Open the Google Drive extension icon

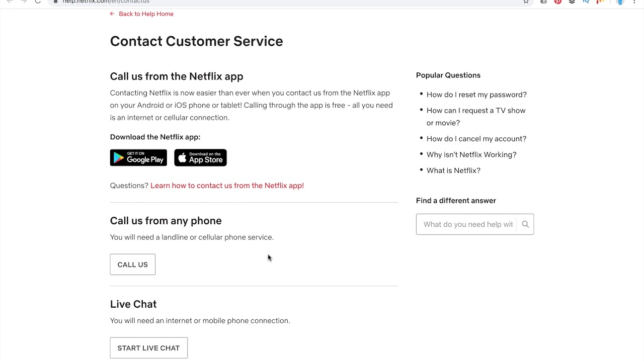pyautogui.click(x=543, y=2)
